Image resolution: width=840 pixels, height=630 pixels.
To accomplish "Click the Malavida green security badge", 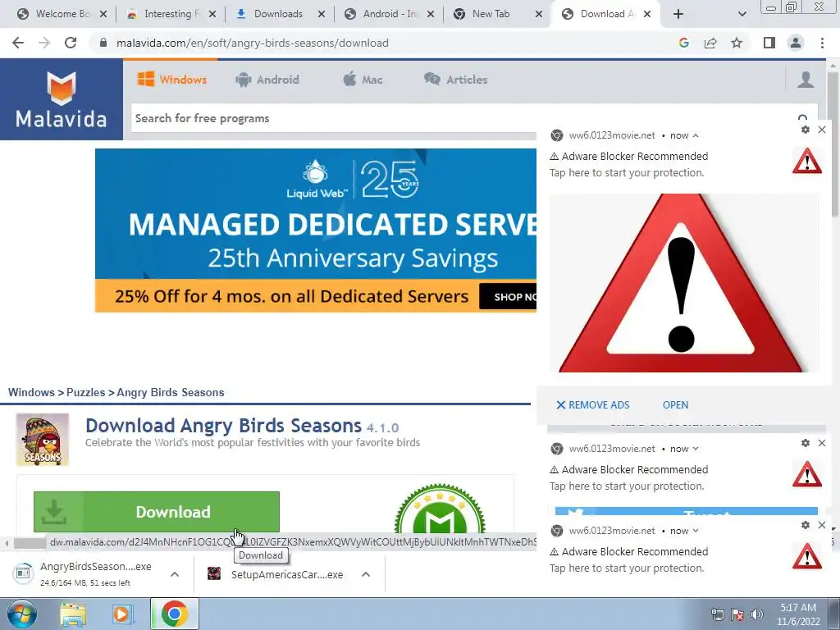I will click(x=440, y=509).
